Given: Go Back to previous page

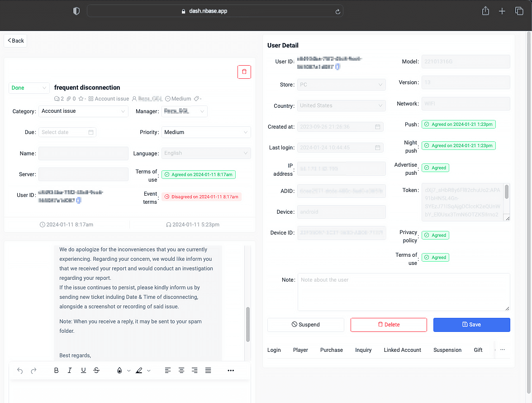Looking at the screenshot, I should tap(16, 41).
